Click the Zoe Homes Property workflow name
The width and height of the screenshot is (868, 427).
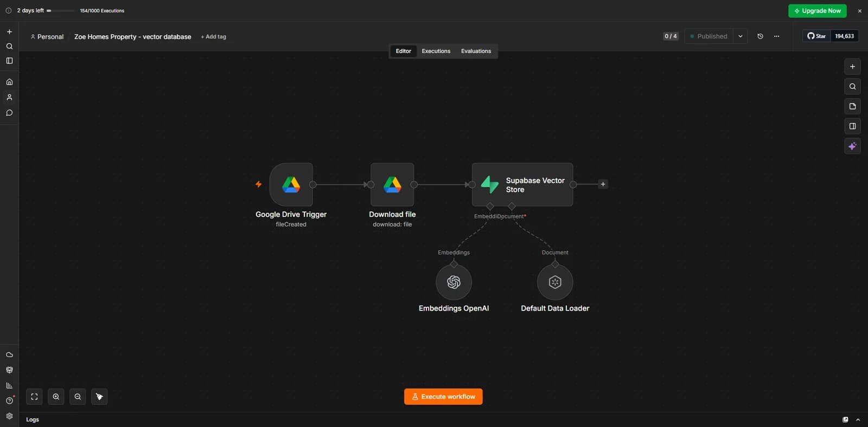click(x=132, y=37)
